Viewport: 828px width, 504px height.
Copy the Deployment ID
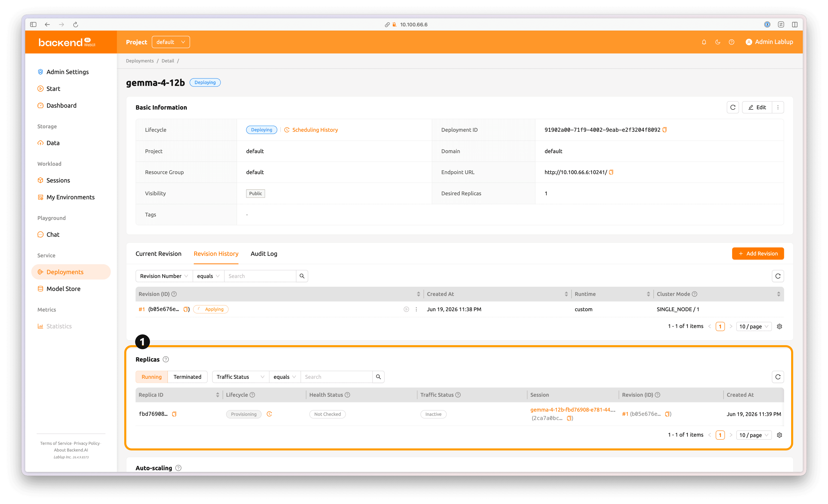click(665, 130)
